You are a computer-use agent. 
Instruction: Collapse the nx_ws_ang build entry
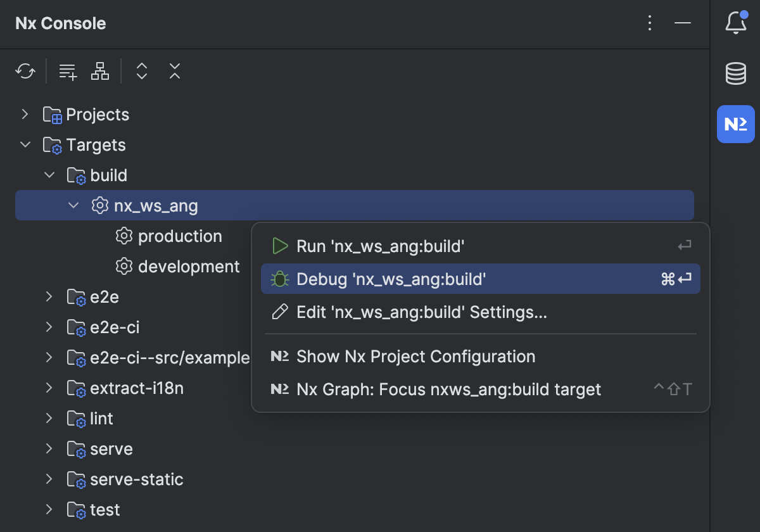pos(73,205)
